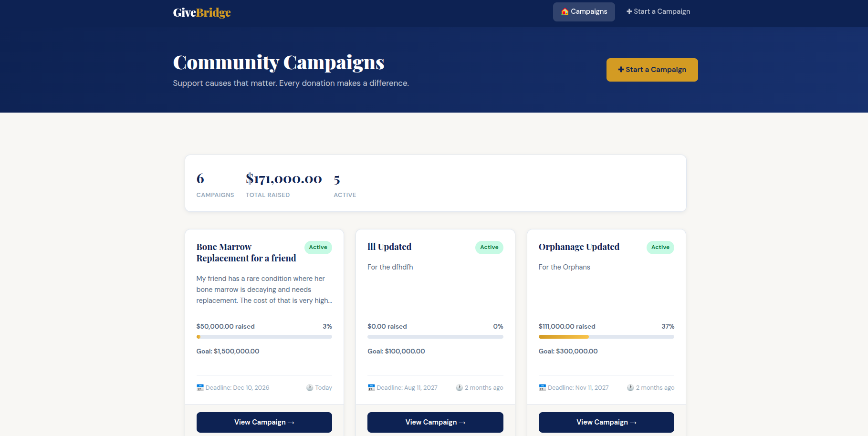Click Orphanage Updated progress bar at 37%
This screenshot has height=436, width=868.
pos(607,337)
